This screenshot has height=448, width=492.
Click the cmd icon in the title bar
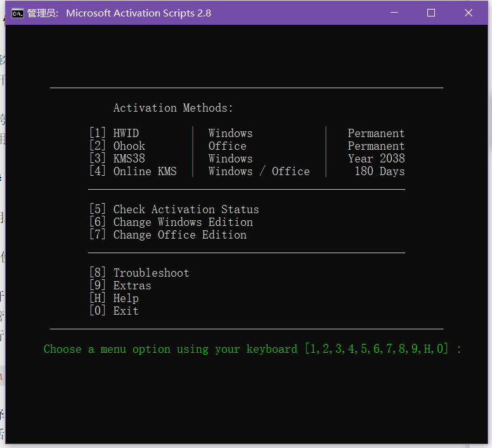pos(18,13)
